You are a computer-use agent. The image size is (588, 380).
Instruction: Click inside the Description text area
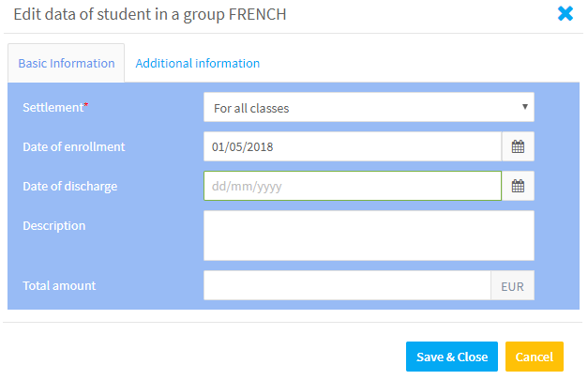click(369, 236)
